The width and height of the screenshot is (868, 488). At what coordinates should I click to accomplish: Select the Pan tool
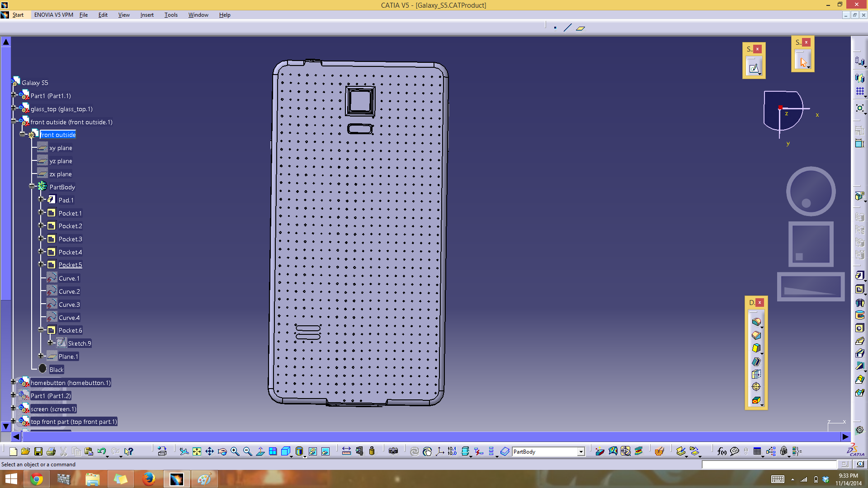click(x=209, y=451)
